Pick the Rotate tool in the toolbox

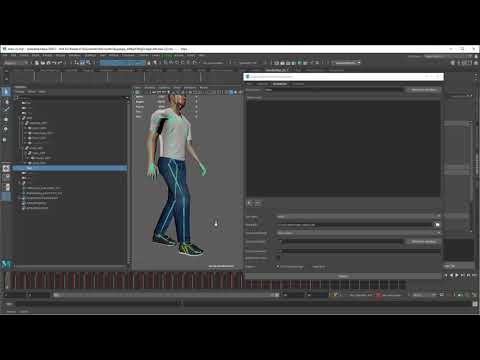6,129
